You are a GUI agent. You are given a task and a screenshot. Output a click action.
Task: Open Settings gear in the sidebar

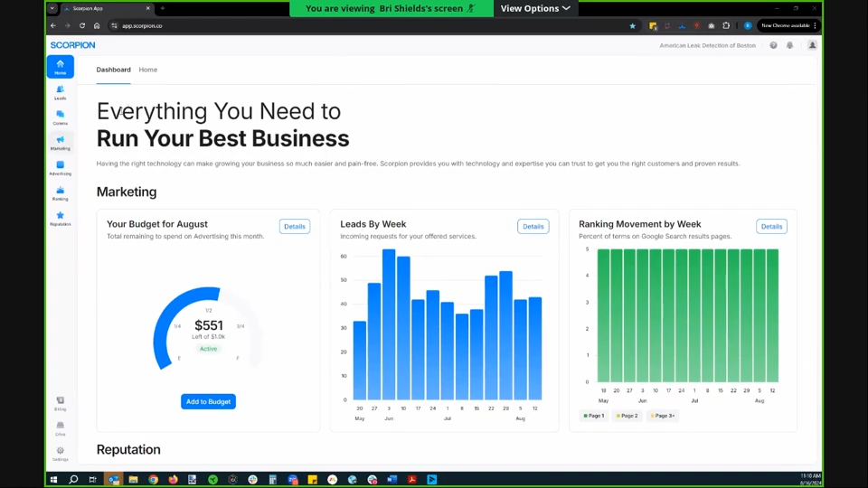coord(60,453)
